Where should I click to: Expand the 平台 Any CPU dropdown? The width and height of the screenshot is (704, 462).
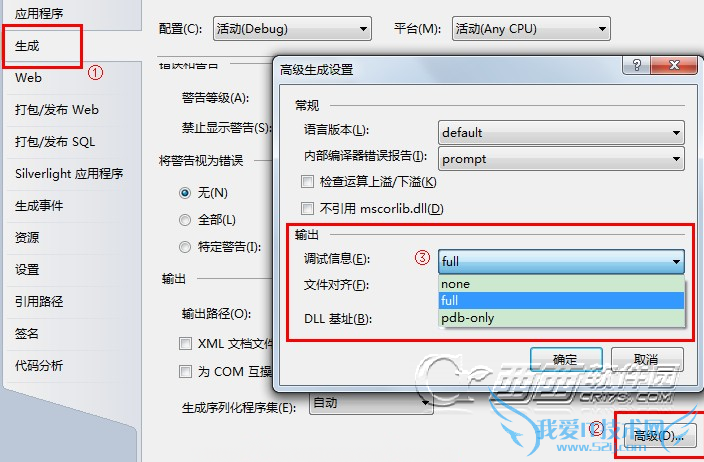click(x=531, y=29)
